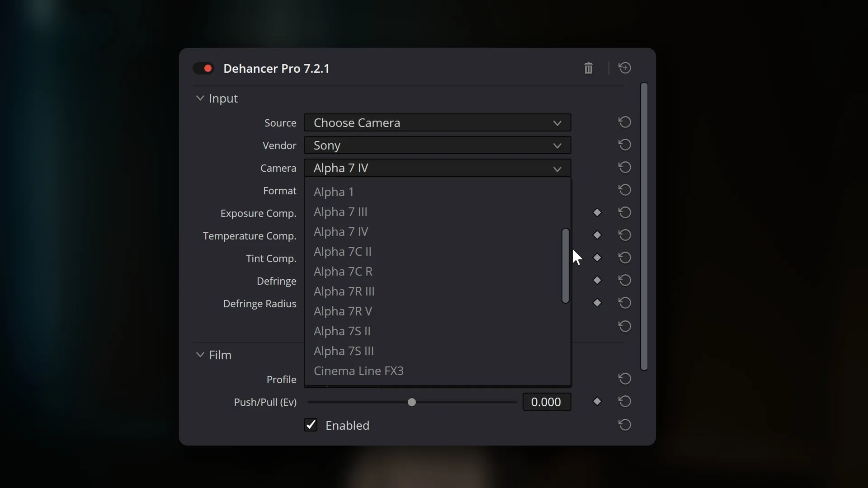Click the Push/Pull slider handle

[x=412, y=402]
